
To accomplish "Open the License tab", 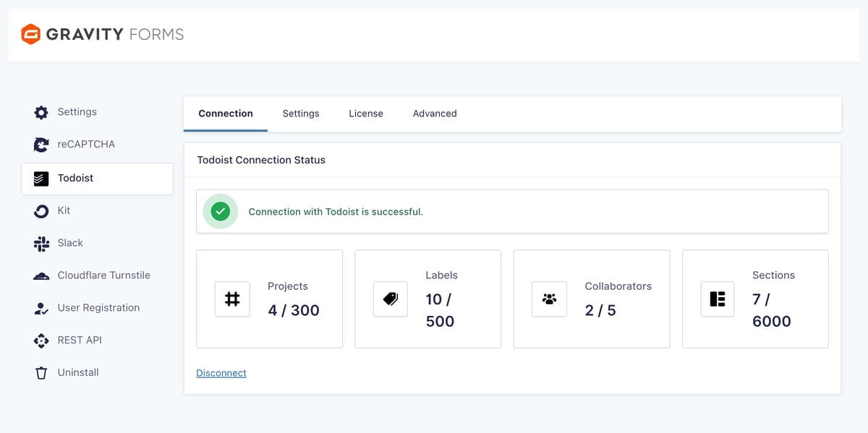I will (366, 113).
